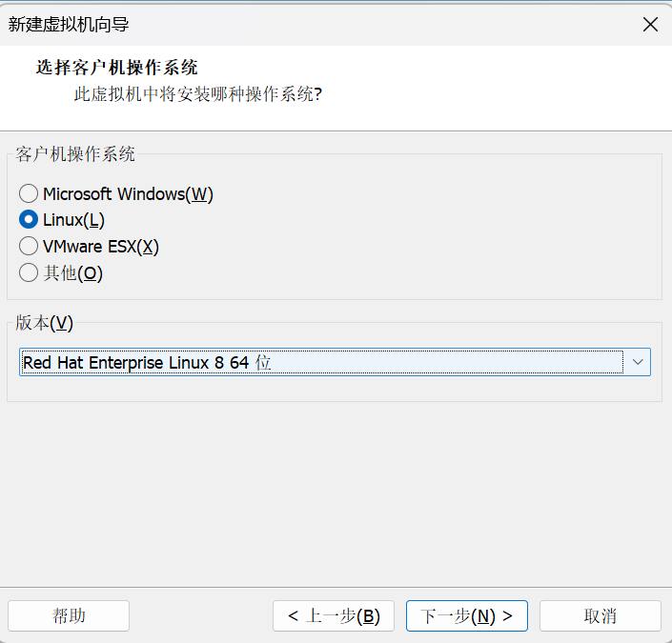Screen dimensions: 672x643
Task: Click the 版本(V) group label
Action: click(x=44, y=323)
